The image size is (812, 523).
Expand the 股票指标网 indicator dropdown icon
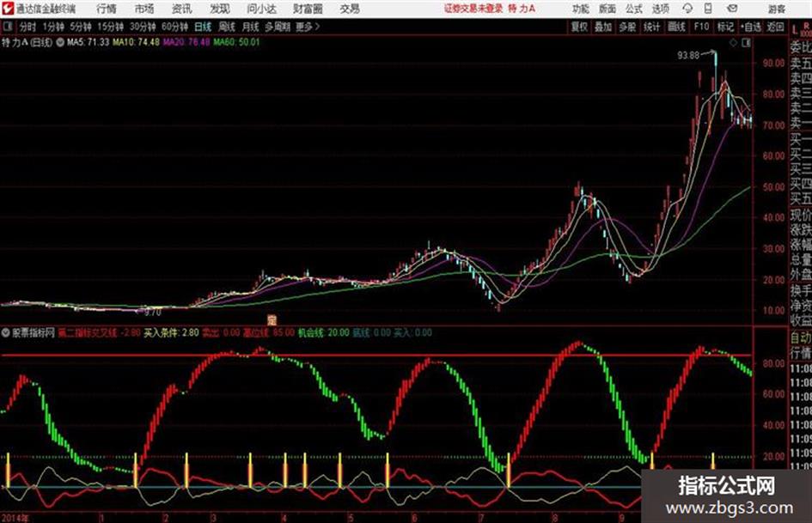click(x=6, y=332)
